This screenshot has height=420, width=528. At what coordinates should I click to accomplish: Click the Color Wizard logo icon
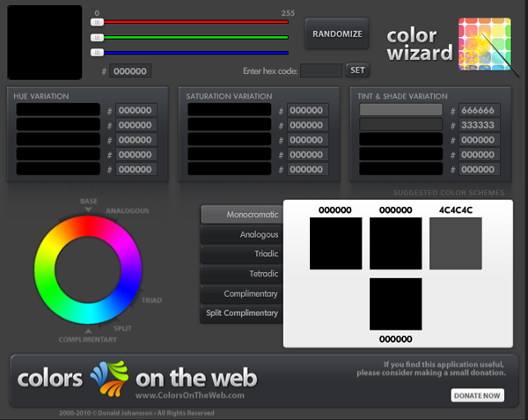click(x=488, y=46)
